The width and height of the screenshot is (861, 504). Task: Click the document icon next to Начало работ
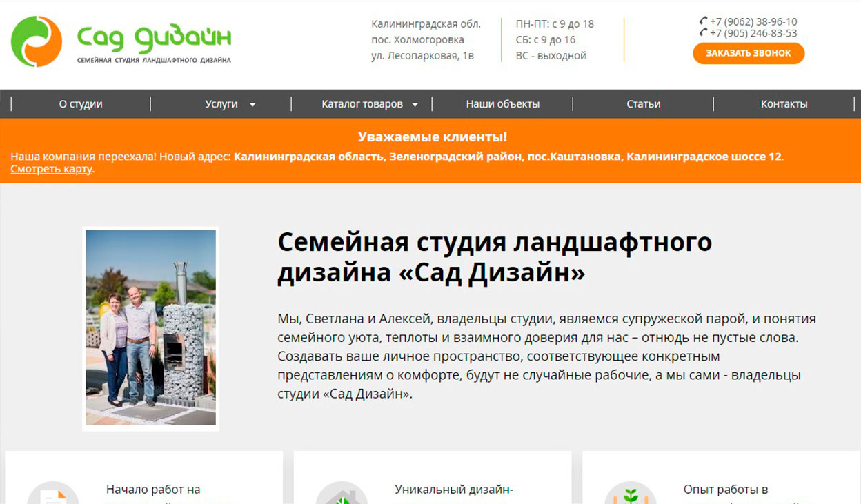pos(53,493)
